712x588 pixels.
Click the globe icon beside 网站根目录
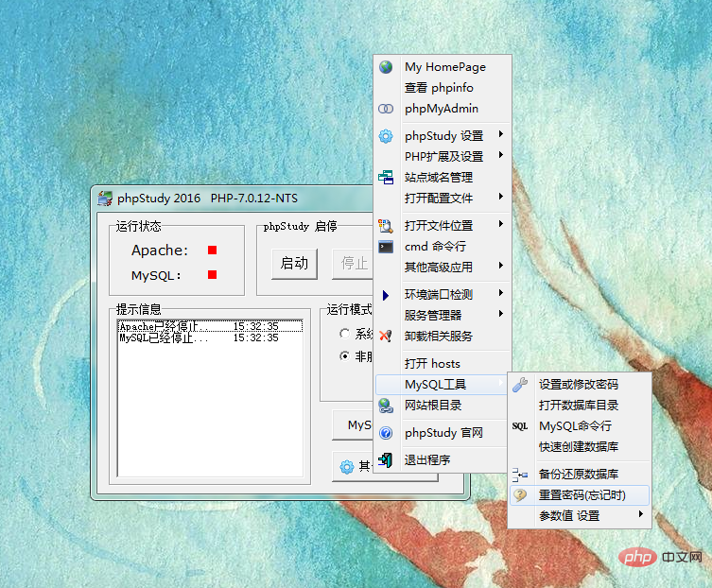386,406
